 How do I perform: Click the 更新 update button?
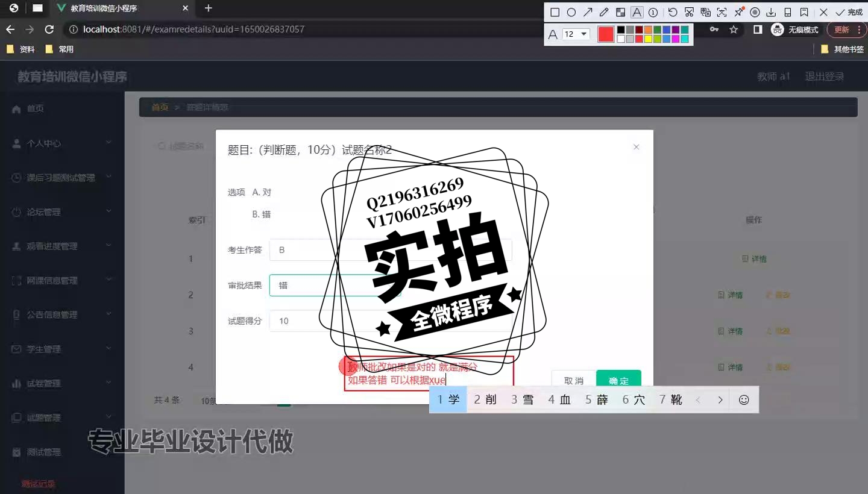pos(841,30)
